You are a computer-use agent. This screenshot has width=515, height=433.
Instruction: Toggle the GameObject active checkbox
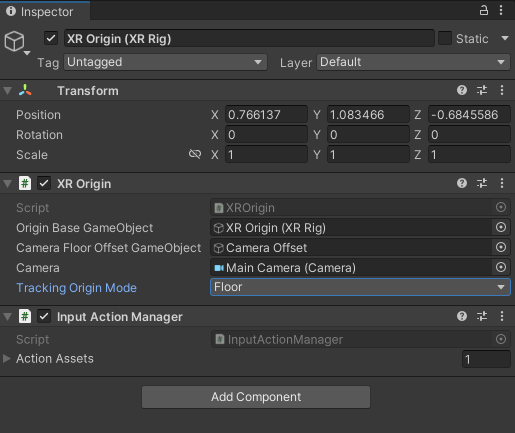51,38
